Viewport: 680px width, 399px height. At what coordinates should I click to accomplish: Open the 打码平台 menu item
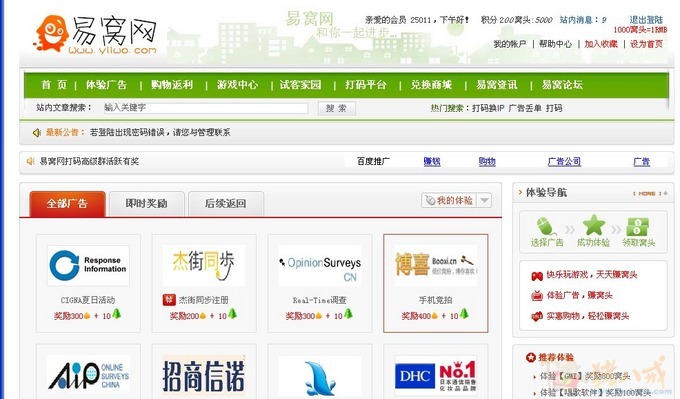(366, 85)
